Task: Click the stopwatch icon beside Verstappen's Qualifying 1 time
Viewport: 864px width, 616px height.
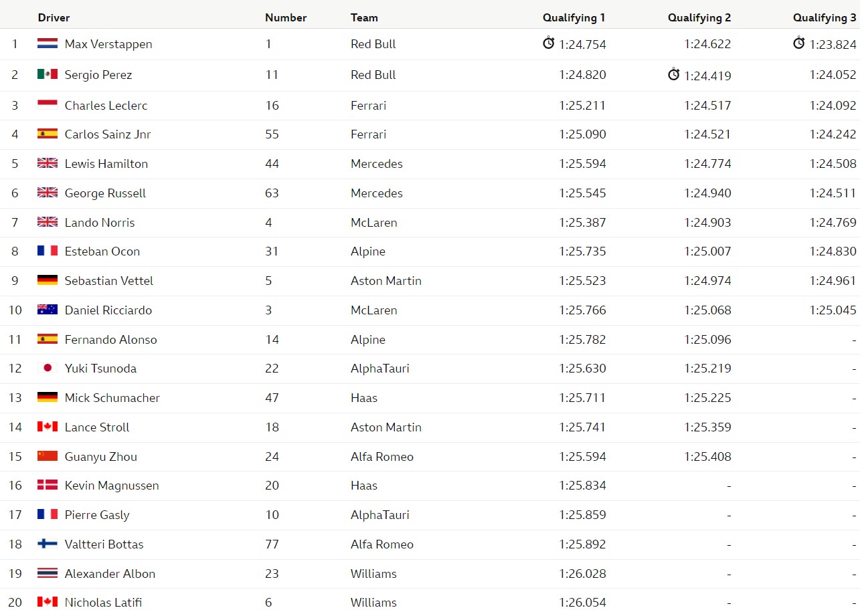Action: (x=548, y=43)
